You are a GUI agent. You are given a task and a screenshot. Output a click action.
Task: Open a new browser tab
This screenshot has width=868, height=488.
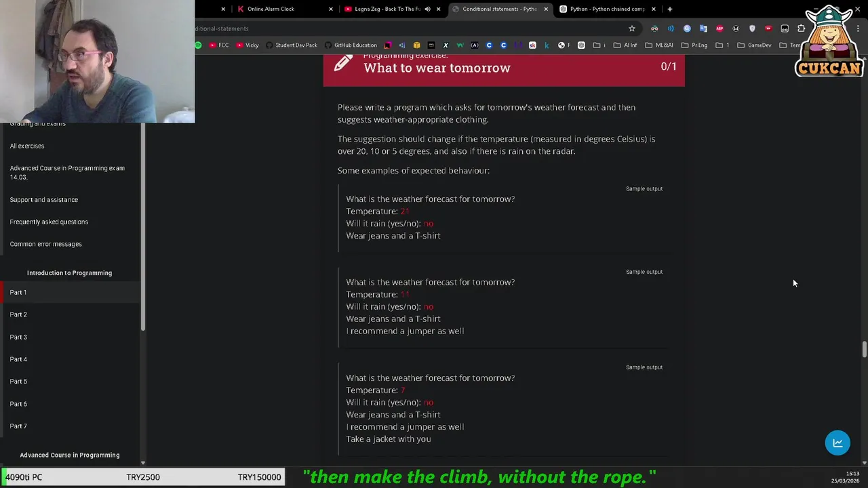[x=669, y=9]
